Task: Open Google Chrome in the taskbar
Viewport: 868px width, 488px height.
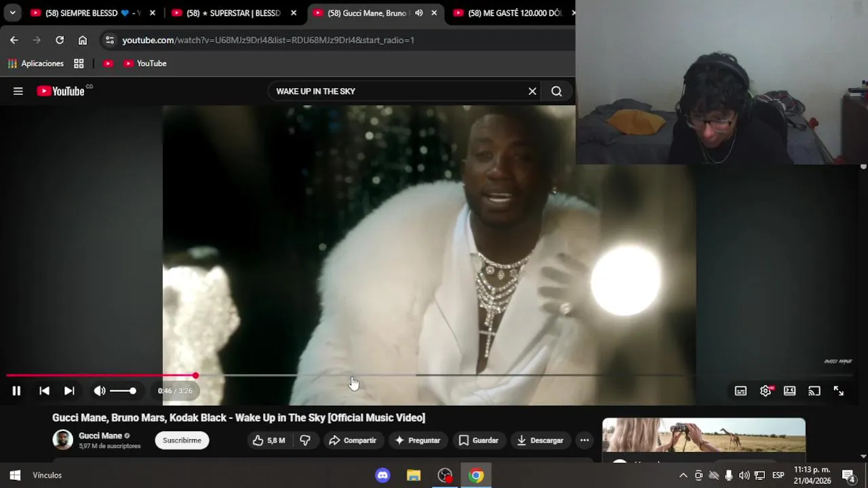Action: click(476, 475)
